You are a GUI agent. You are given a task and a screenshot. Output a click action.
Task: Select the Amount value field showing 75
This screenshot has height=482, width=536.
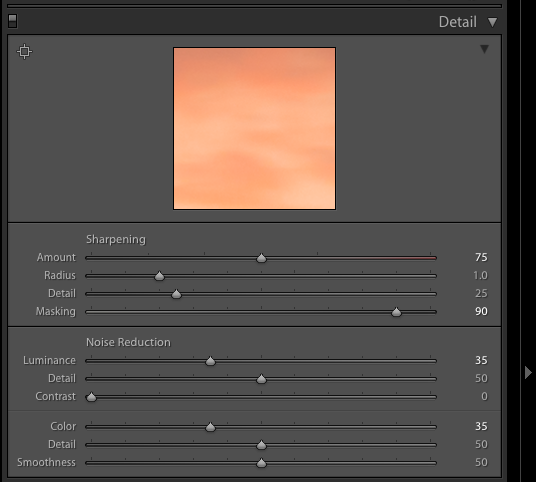(481, 257)
